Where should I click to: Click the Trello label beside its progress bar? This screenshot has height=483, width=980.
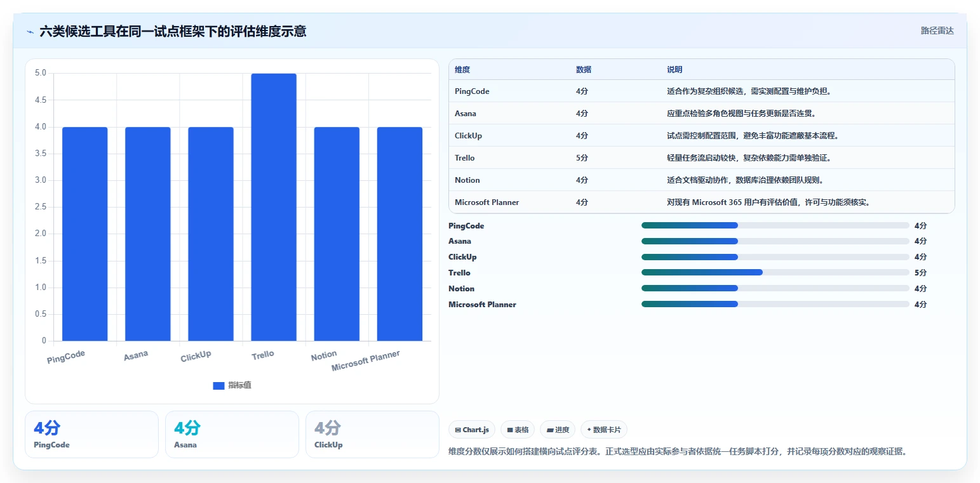click(460, 273)
